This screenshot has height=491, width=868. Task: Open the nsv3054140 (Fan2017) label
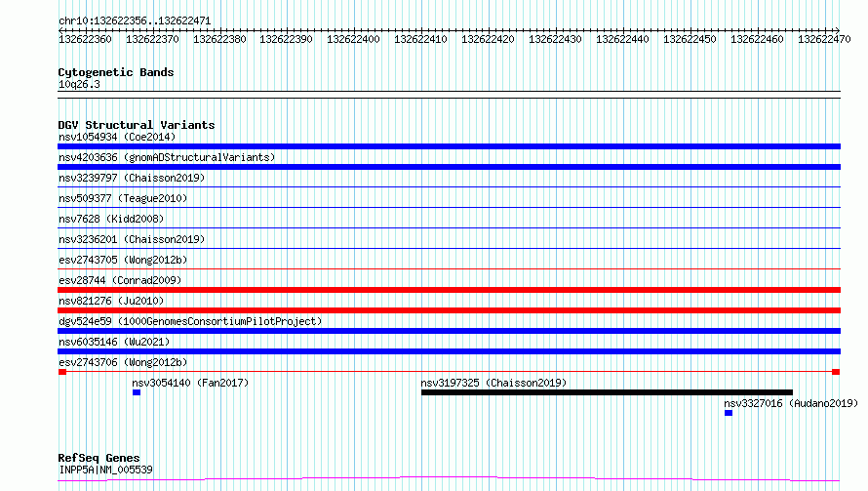click(x=190, y=383)
